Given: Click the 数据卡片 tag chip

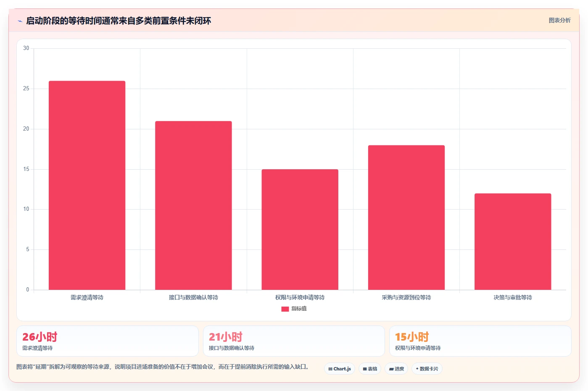Looking at the screenshot, I should [427, 369].
